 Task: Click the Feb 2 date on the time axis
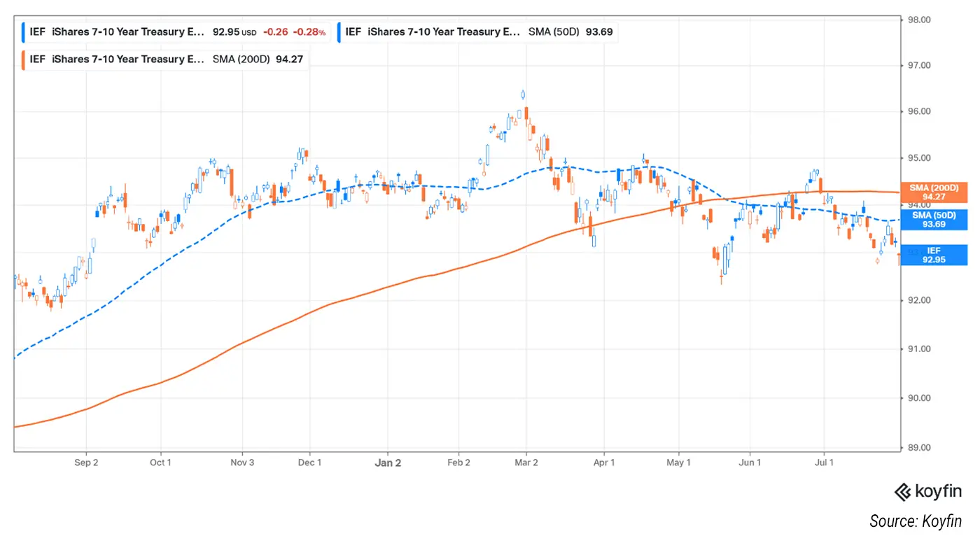[x=458, y=463]
